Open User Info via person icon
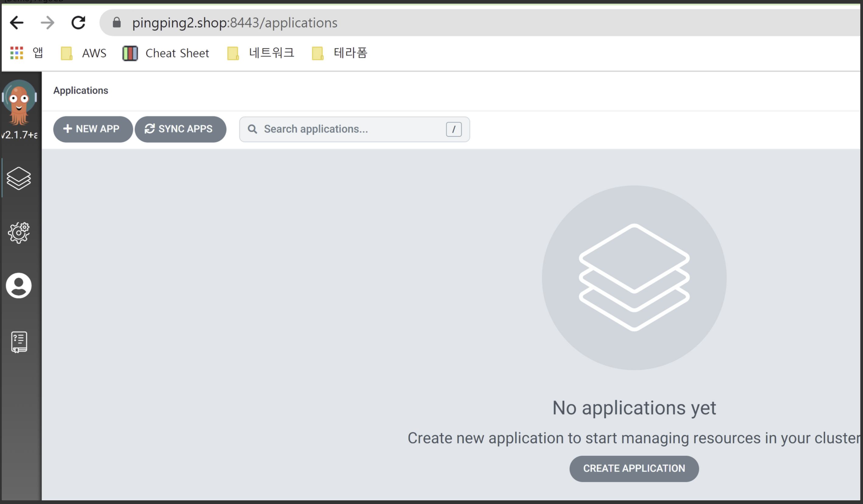This screenshot has height=504, width=863. point(19,285)
